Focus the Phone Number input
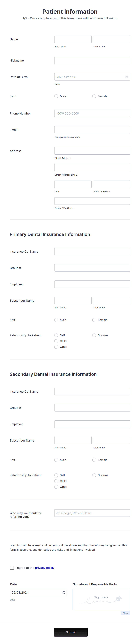The height and width of the screenshot is (644, 140). click(x=92, y=113)
